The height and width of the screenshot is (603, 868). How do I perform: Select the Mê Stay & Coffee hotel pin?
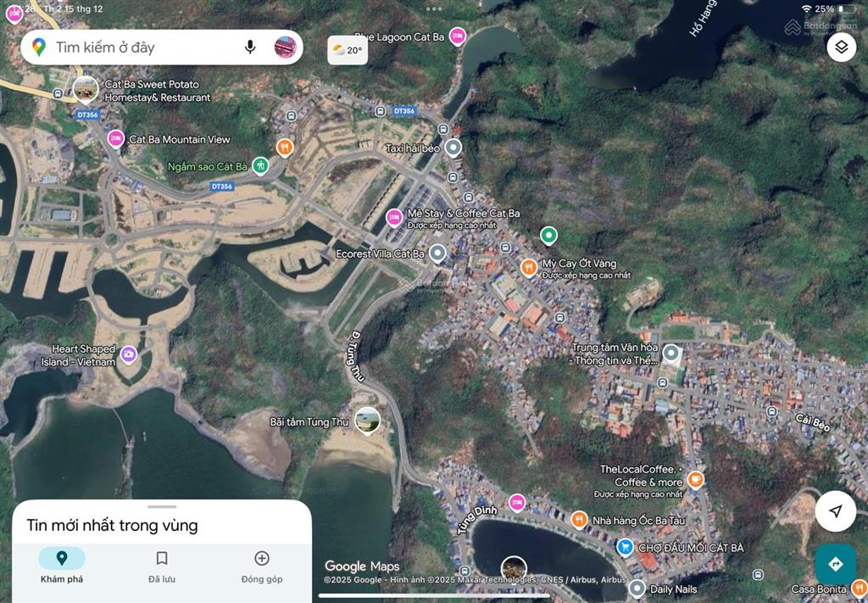[394, 217]
